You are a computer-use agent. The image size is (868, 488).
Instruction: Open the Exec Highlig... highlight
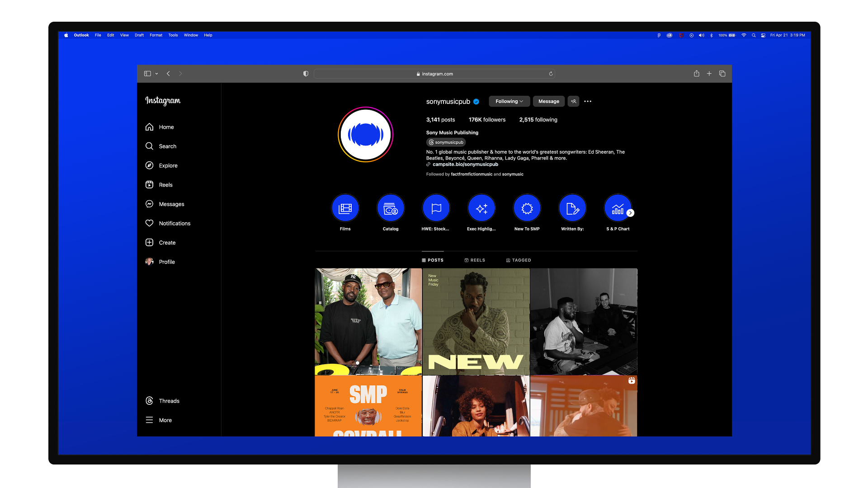(x=481, y=208)
